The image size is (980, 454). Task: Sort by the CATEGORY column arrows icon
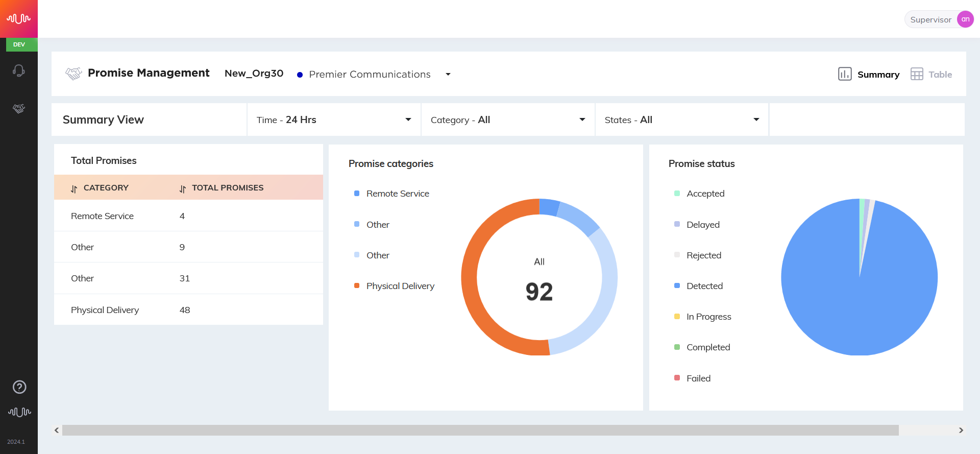(74, 189)
